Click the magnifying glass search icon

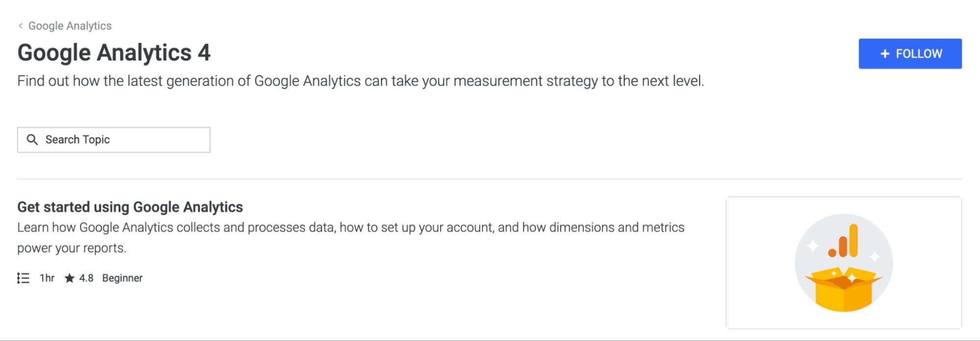(32, 140)
